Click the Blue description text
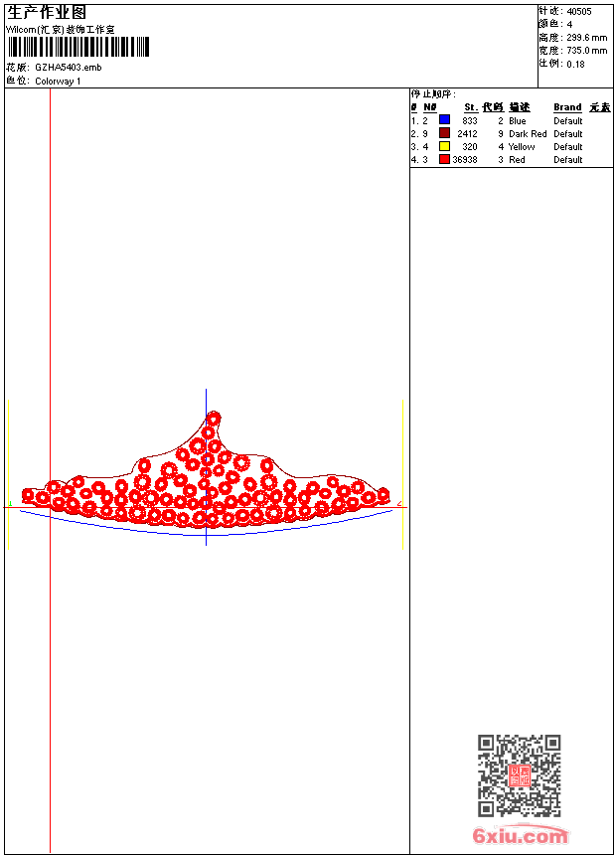 (x=518, y=121)
